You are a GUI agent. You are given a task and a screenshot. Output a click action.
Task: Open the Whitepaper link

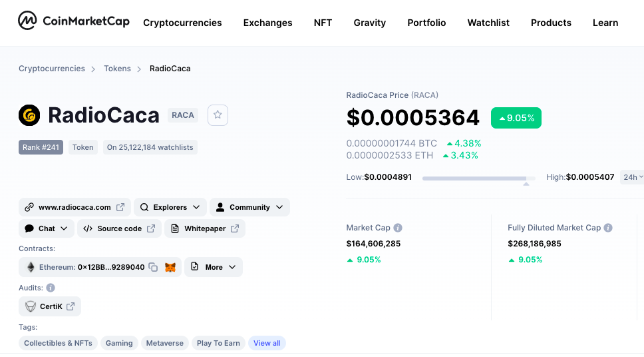(205, 228)
